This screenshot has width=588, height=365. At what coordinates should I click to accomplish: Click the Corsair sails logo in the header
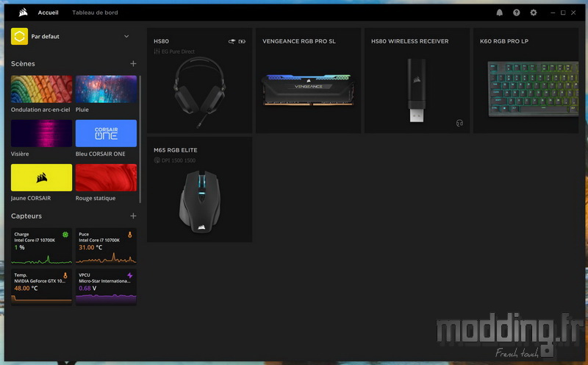click(24, 13)
